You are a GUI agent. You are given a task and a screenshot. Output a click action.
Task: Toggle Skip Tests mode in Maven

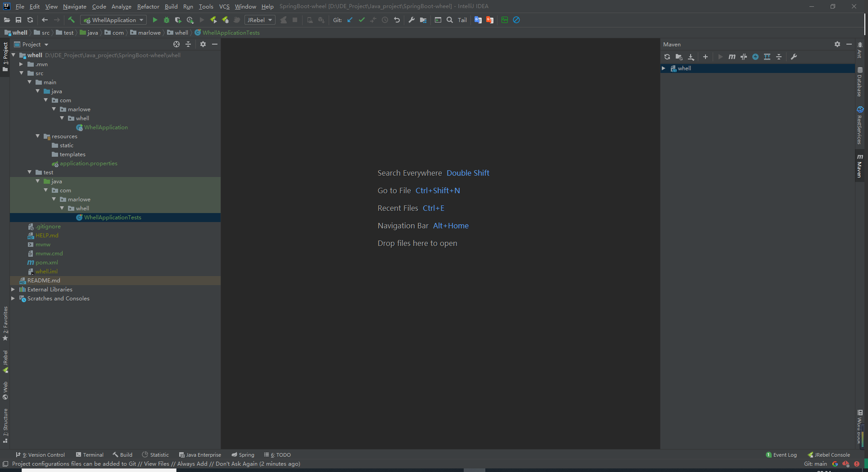pyautogui.click(x=755, y=57)
